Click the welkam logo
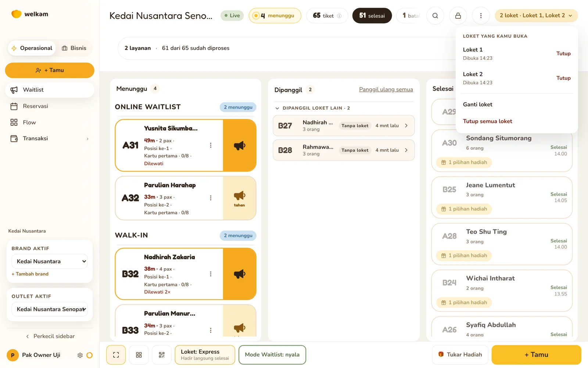588x368 pixels. (30, 14)
